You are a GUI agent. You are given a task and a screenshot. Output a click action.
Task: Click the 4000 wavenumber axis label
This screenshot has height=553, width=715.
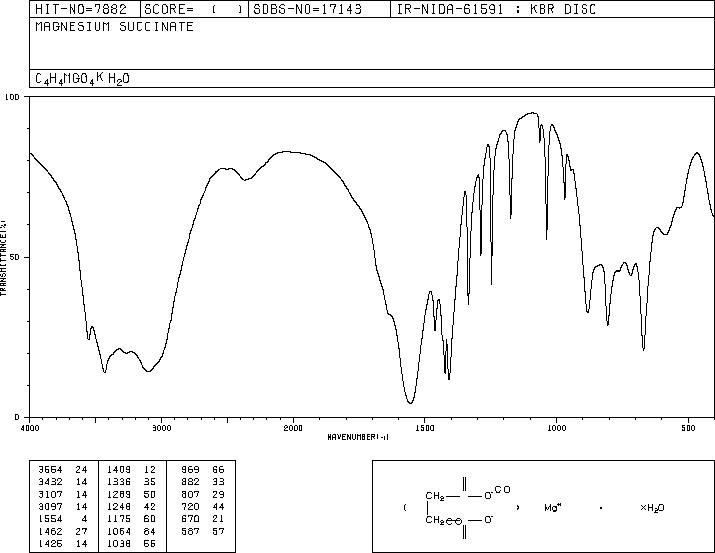(x=30, y=428)
